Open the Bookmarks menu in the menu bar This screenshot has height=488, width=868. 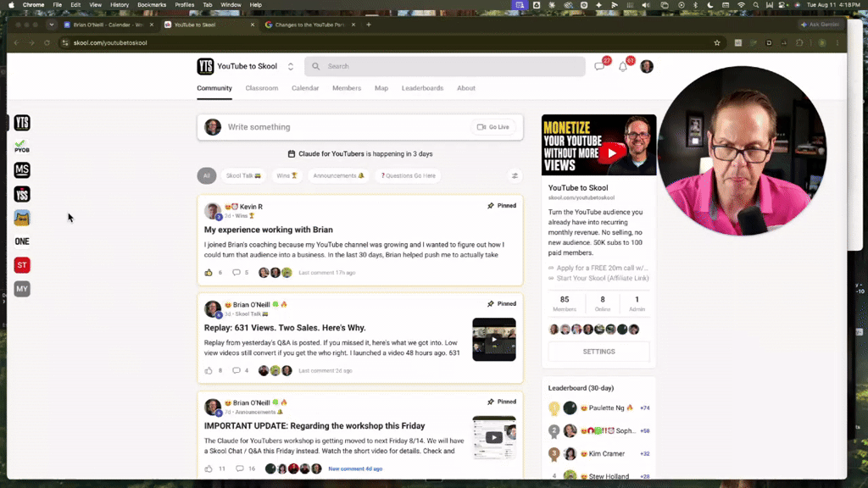pyautogui.click(x=152, y=5)
